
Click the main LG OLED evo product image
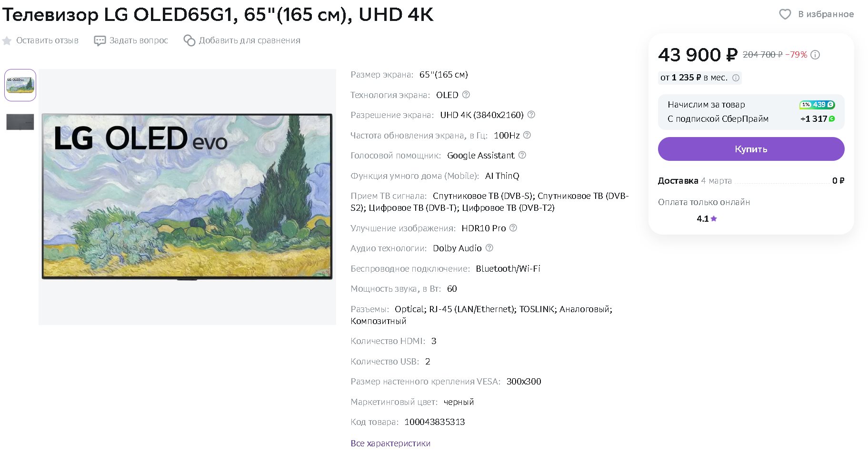tap(187, 197)
